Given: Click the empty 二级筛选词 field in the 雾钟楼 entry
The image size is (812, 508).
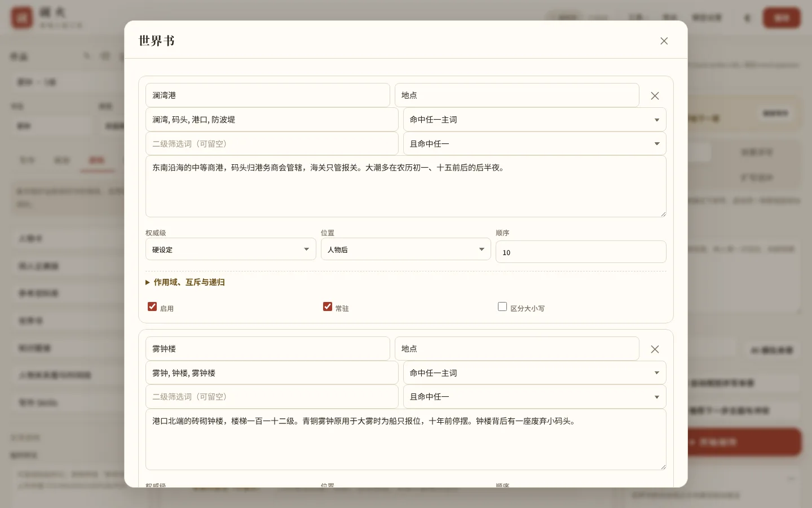Looking at the screenshot, I should (x=272, y=397).
